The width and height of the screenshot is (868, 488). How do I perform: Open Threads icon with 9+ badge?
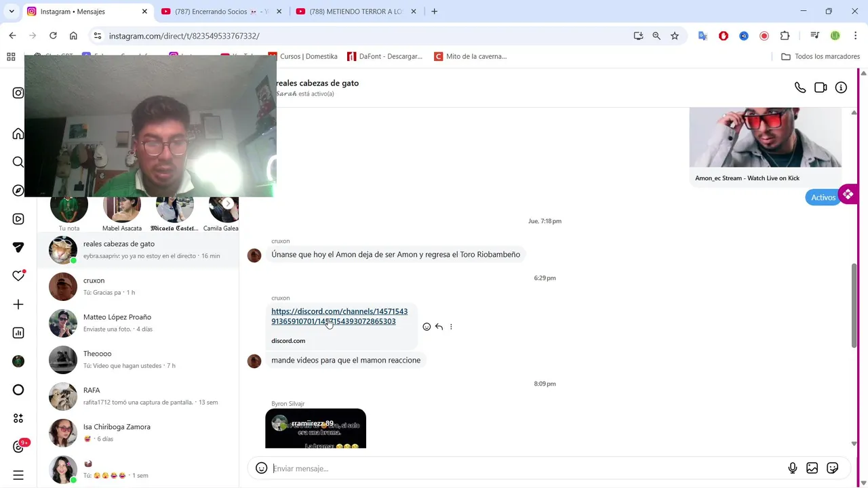pyautogui.click(x=18, y=447)
